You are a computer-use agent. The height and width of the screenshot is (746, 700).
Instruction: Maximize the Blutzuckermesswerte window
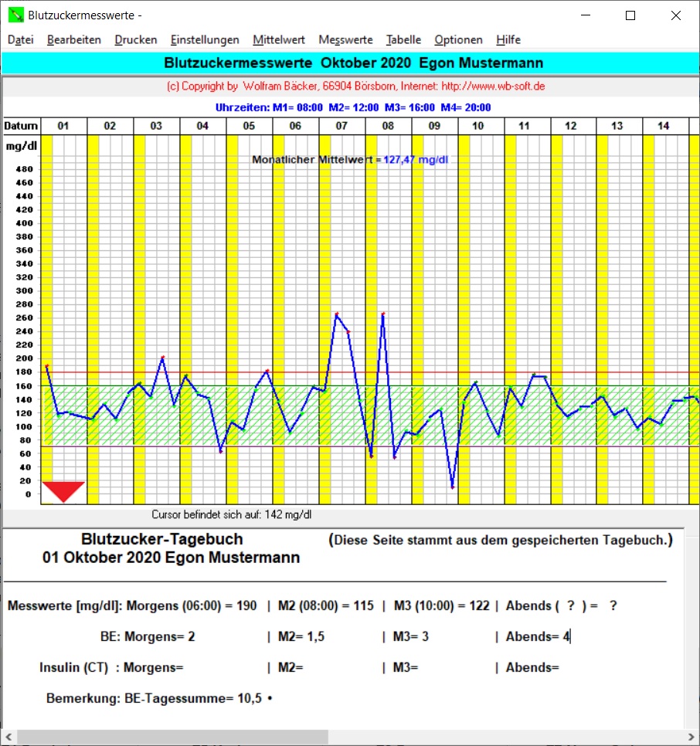click(x=630, y=15)
